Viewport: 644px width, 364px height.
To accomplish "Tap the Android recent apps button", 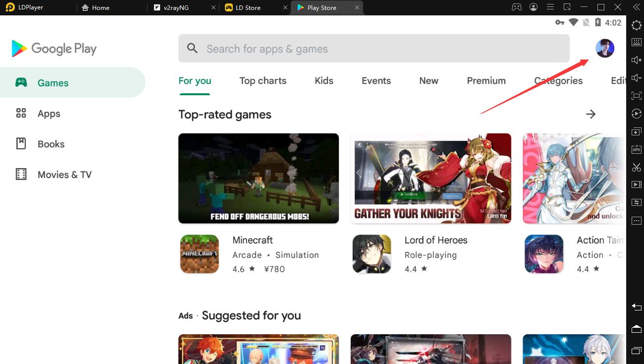I will point(637,351).
